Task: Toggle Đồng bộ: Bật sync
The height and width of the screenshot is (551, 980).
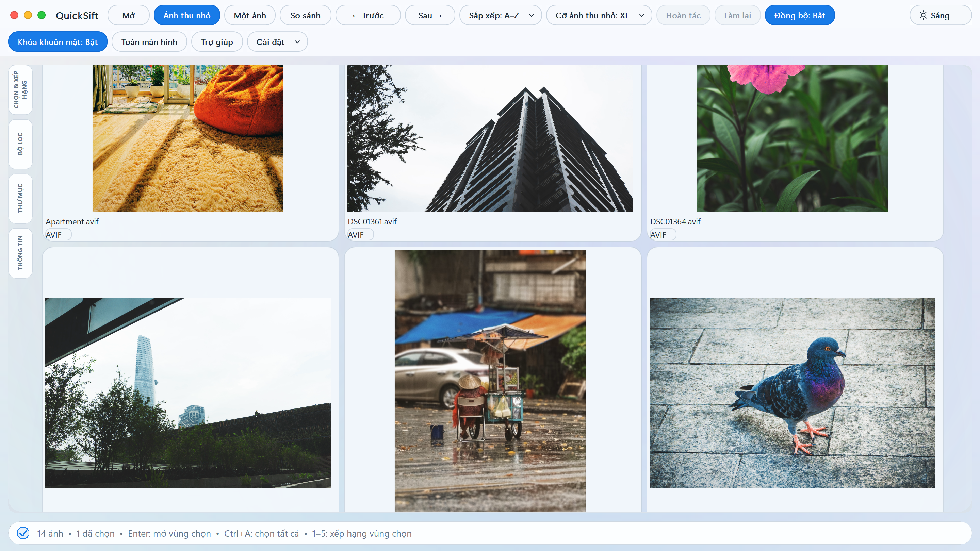Action: point(800,15)
